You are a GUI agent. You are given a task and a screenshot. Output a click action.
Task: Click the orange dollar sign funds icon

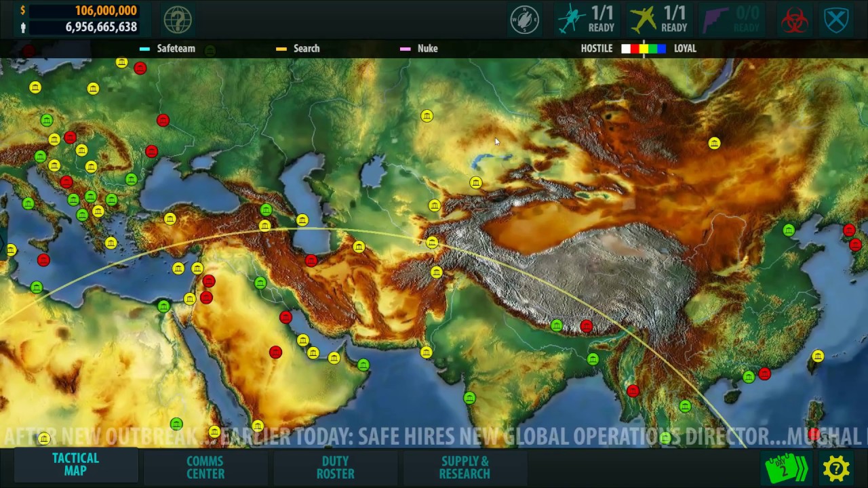23,11
